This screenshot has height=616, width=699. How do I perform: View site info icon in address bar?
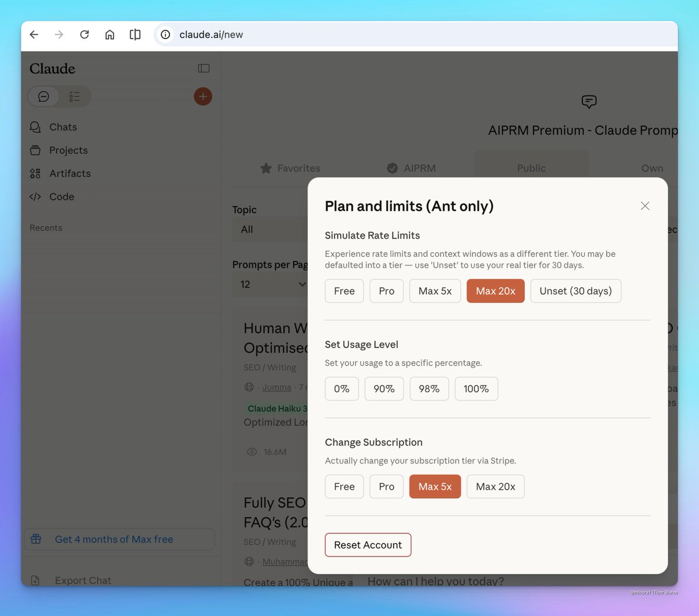(165, 34)
